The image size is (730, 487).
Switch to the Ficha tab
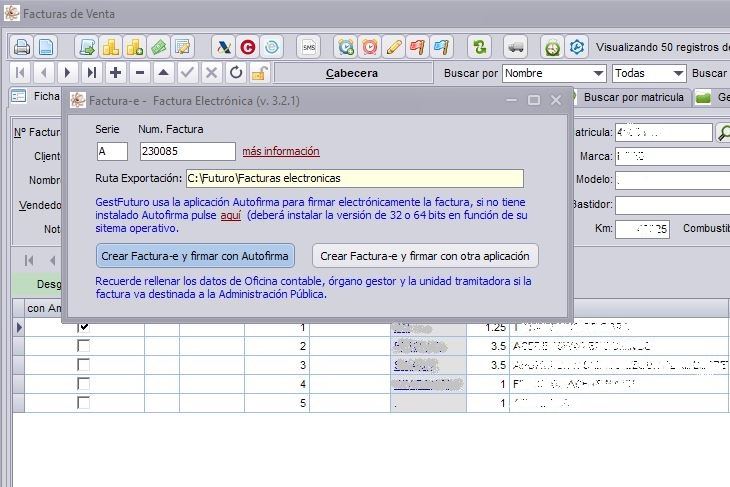coord(36,96)
